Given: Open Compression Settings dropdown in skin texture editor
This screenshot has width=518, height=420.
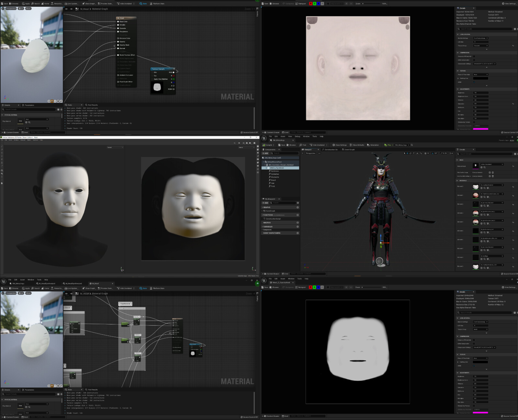Looking at the screenshot, I should click(x=484, y=64).
